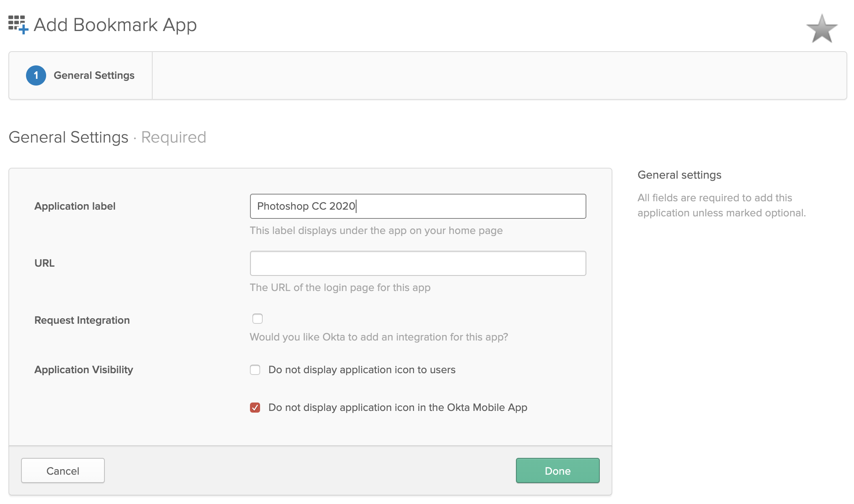Click the star icon at top right
Image resolution: width=854 pixels, height=504 pixels.
coord(821,29)
